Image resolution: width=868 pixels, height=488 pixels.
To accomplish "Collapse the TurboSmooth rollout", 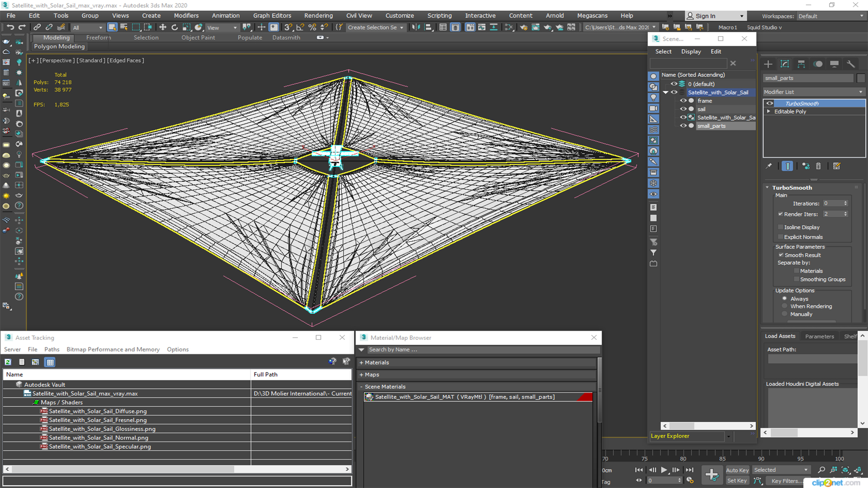I will click(x=767, y=188).
